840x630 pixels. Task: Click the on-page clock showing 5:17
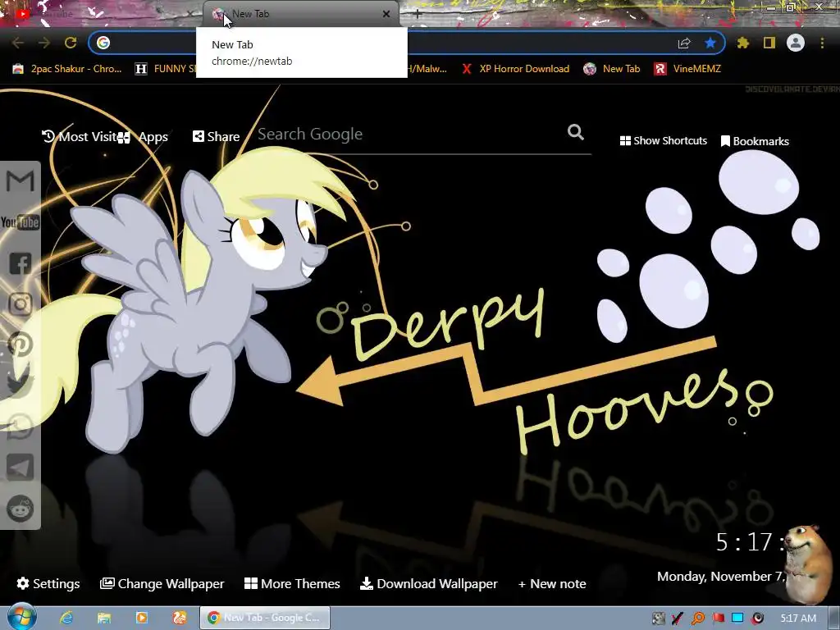tap(751, 542)
